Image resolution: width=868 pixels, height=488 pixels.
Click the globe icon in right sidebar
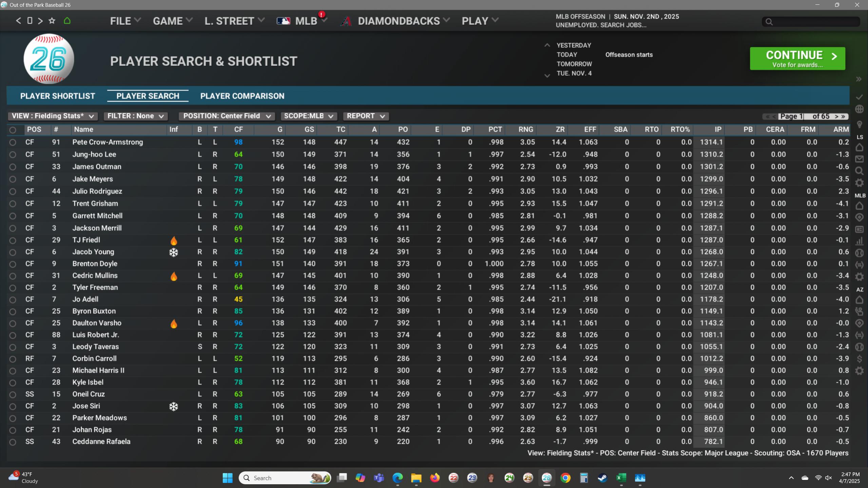click(x=859, y=109)
